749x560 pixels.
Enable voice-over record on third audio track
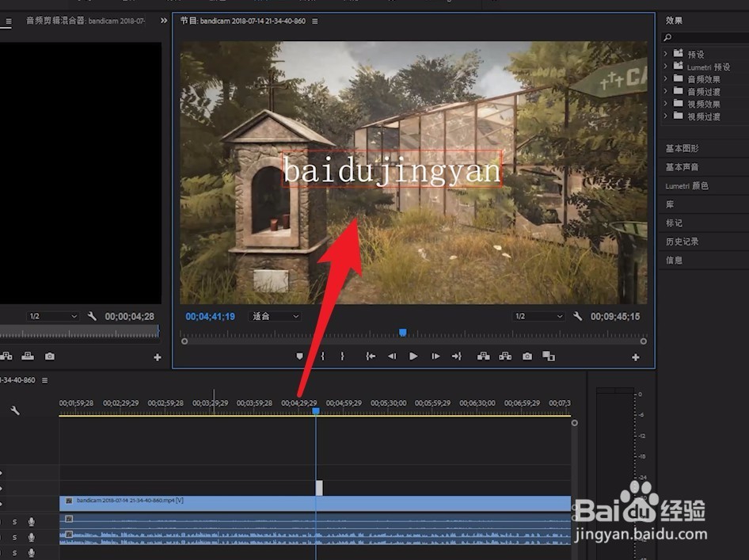[x=32, y=553]
